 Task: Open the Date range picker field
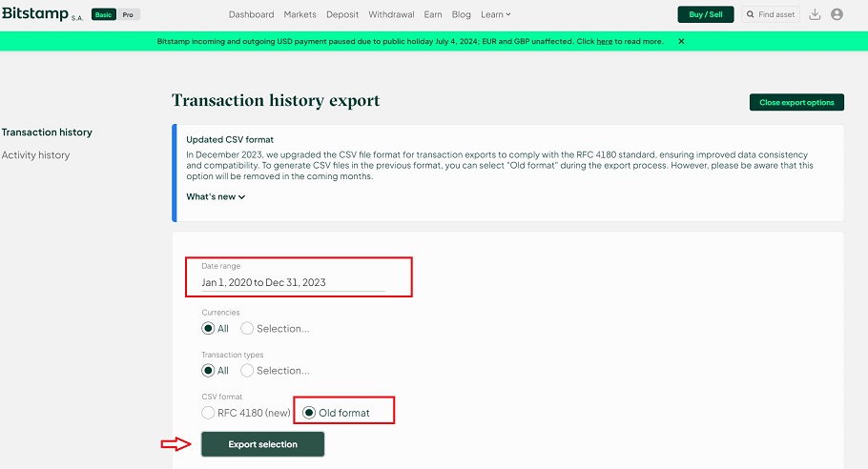pyautogui.click(x=293, y=282)
